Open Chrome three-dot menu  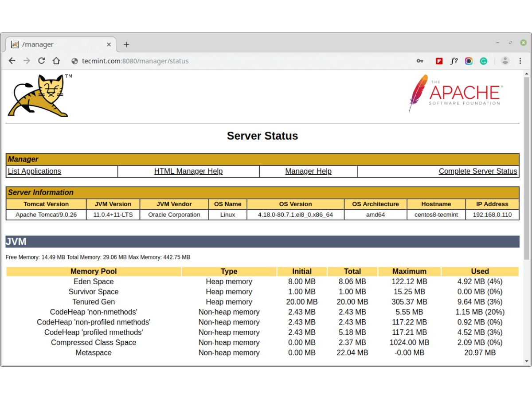(520, 61)
